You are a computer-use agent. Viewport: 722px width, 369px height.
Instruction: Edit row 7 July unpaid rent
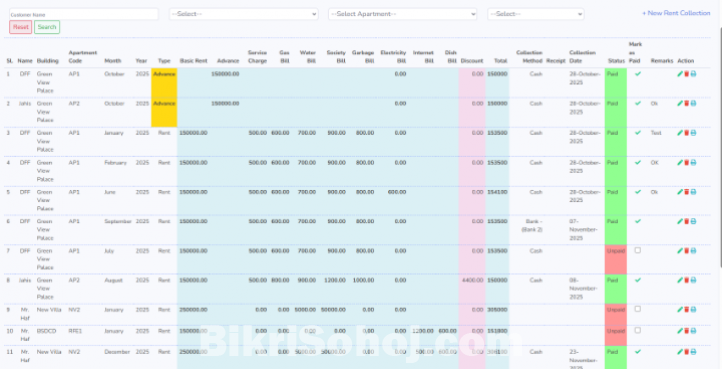680,251
